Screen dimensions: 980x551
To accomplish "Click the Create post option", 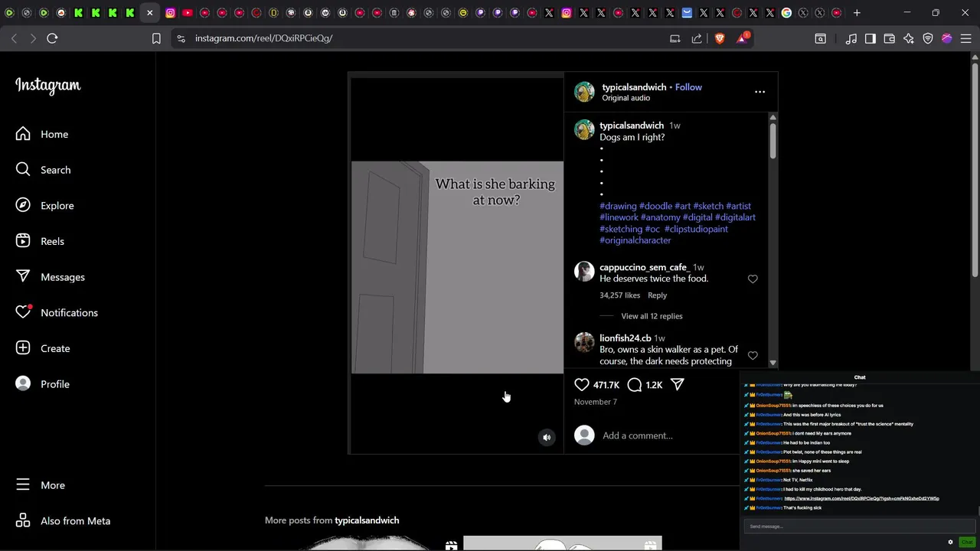I will click(x=43, y=348).
